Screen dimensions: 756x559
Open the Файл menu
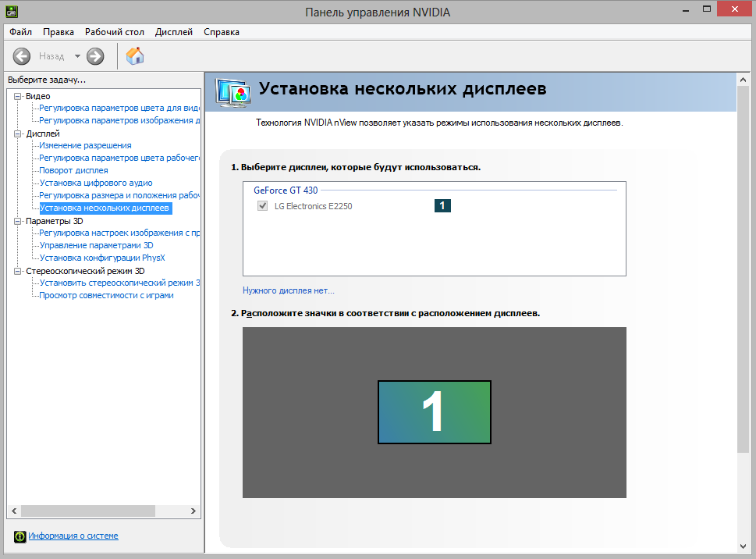click(x=21, y=32)
